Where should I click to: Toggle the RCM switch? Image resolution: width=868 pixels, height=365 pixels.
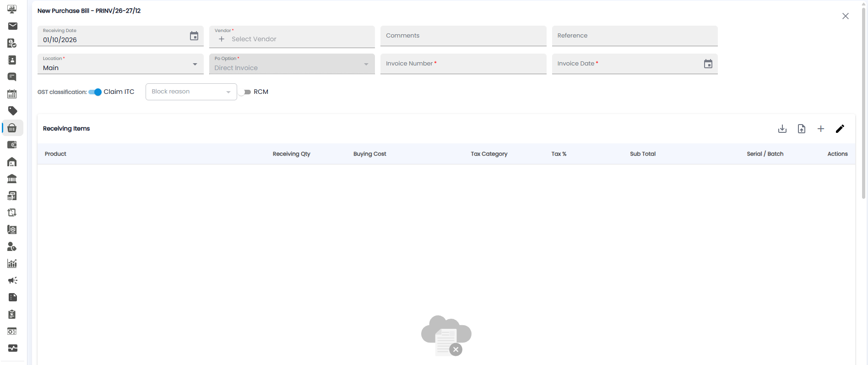click(x=245, y=92)
